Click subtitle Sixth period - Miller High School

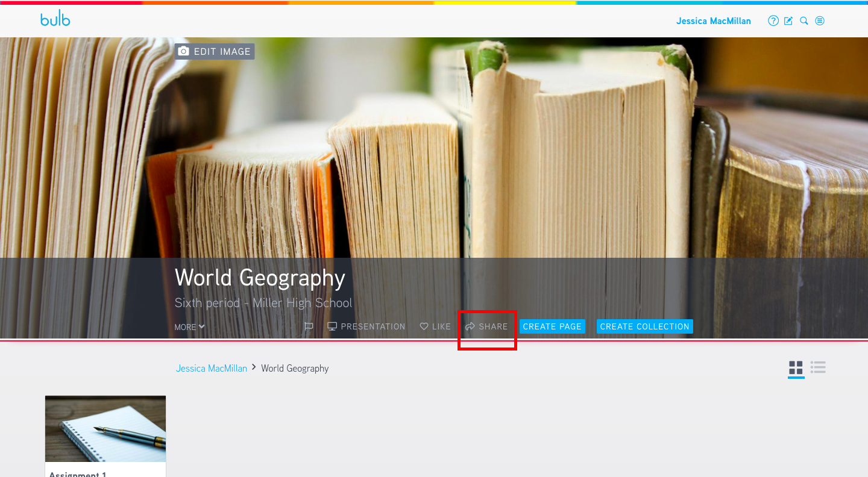click(x=263, y=302)
